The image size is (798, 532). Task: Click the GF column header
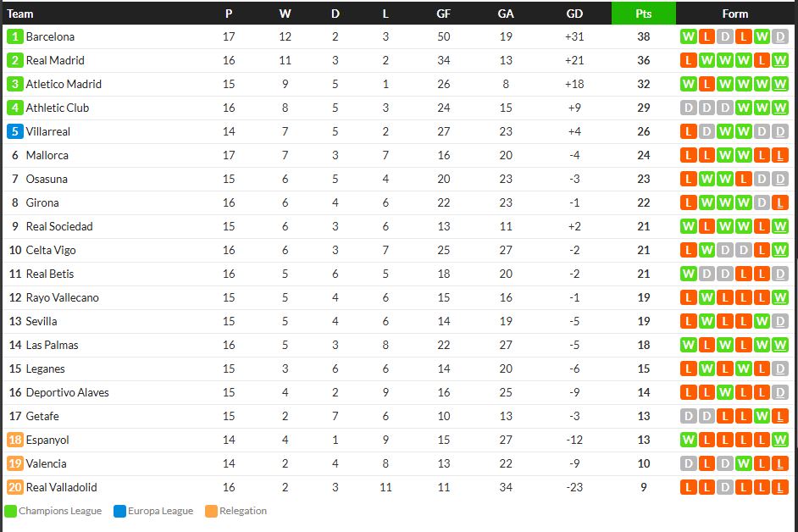(x=443, y=14)
